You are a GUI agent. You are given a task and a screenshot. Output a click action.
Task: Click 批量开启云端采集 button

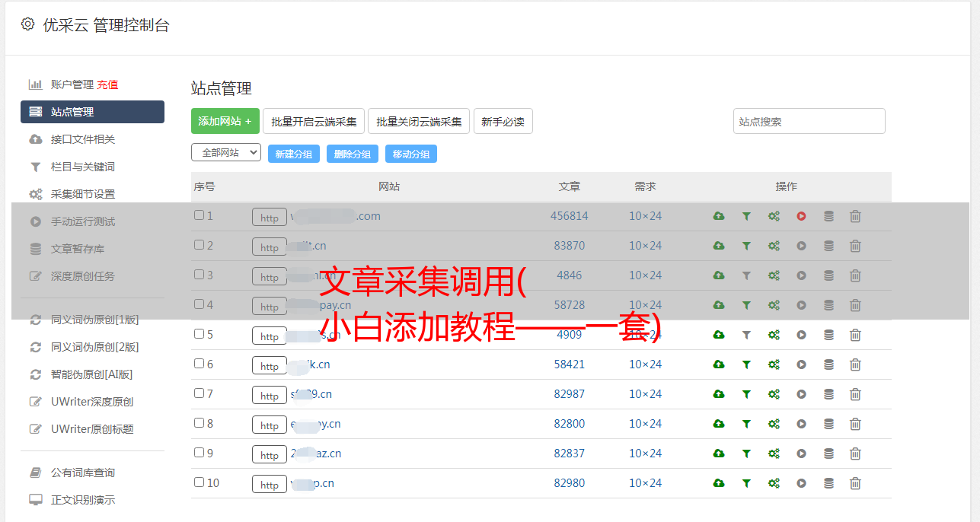[x=314, y=121]
